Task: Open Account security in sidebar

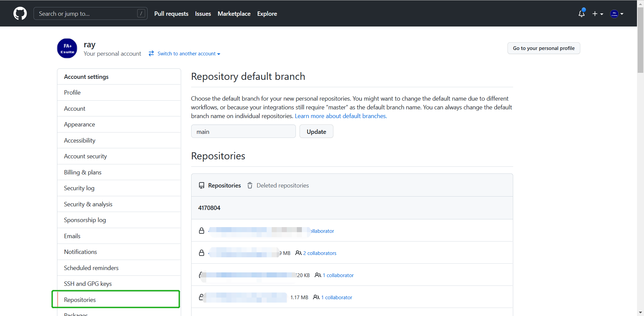Action: pyautogui.click(x=119, y=156)
